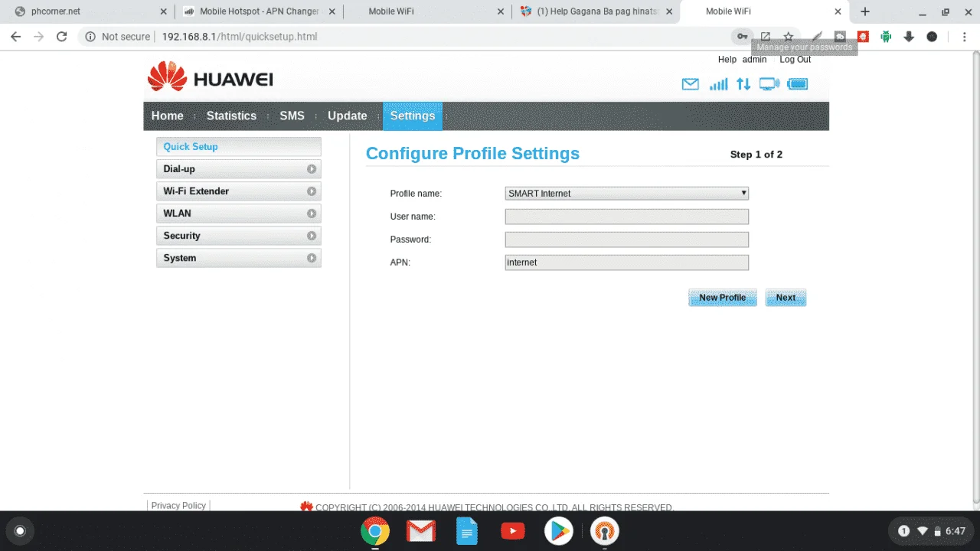
Task: Click the open-in-app icon in the address bar
Action: pos(765,37)
